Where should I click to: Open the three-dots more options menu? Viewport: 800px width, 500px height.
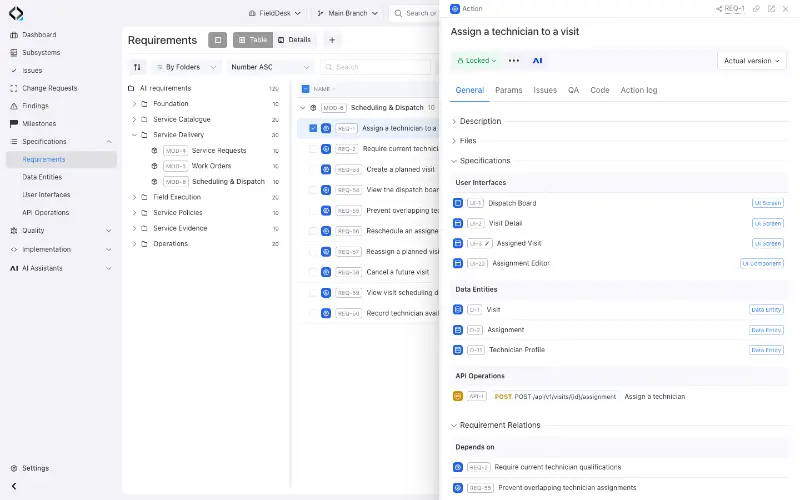(514, 61)
